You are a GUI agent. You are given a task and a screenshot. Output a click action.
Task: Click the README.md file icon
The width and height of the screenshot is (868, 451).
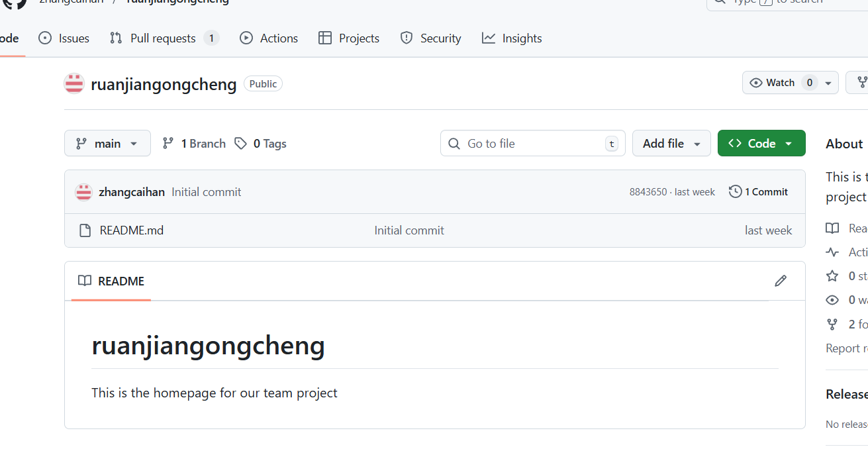click(x=85, y=230)
